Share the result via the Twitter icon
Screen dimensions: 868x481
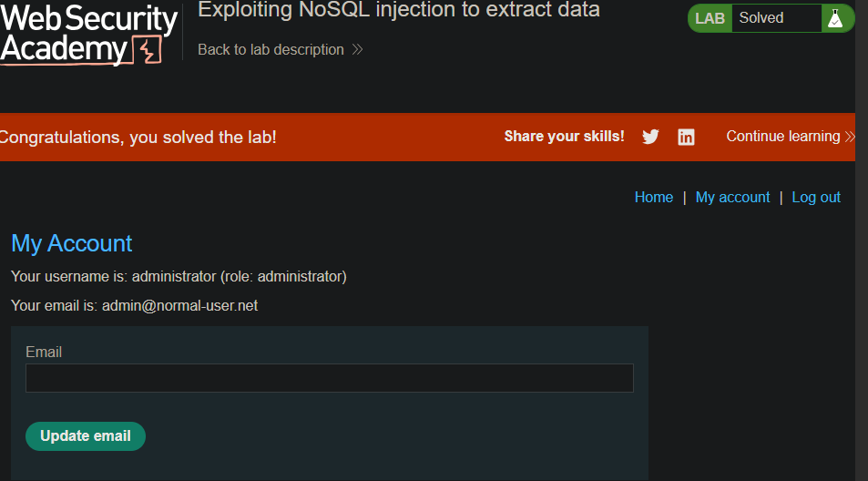[x=650, y=137]
